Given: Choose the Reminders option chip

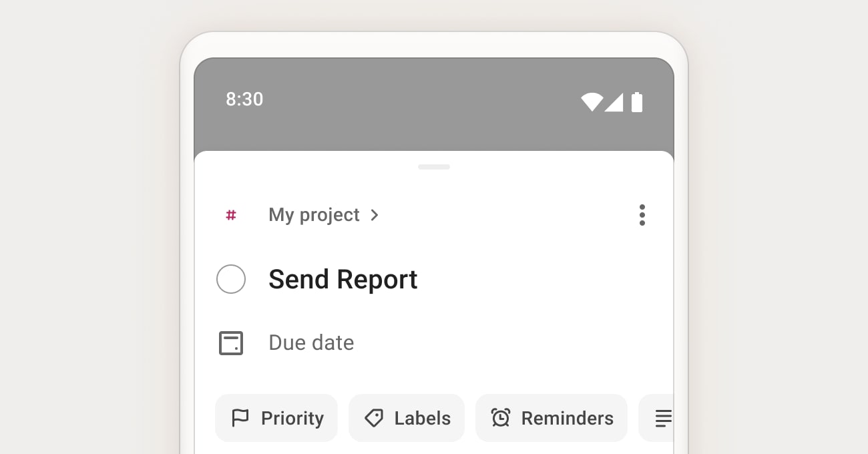Looking at the screenshot, I should 552,418.
